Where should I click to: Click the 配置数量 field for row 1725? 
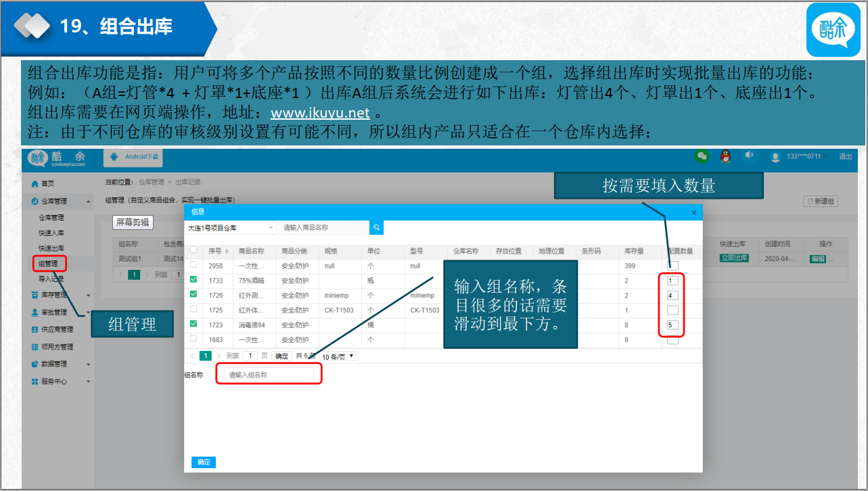(x=672, y=310)
